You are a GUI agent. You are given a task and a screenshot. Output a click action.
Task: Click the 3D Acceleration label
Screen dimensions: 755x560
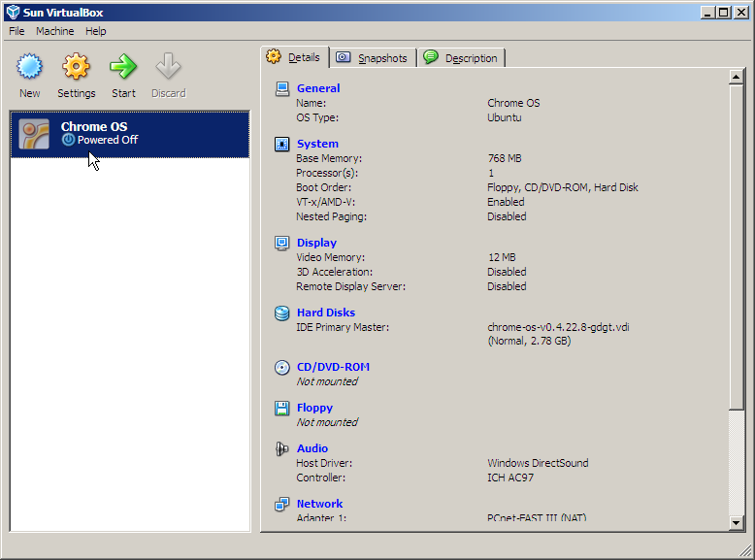pos(335,272)
